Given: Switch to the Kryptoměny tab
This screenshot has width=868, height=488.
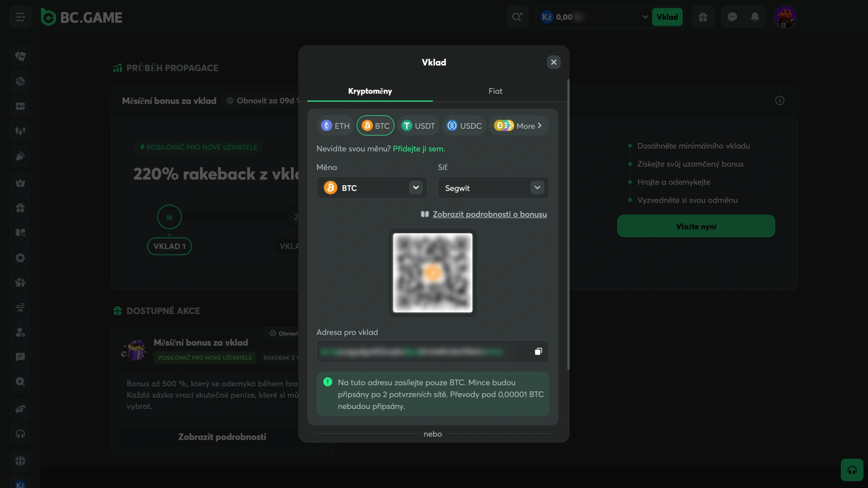Looking at the screenshot, I should pyautogui.click(x=370, y=91).
